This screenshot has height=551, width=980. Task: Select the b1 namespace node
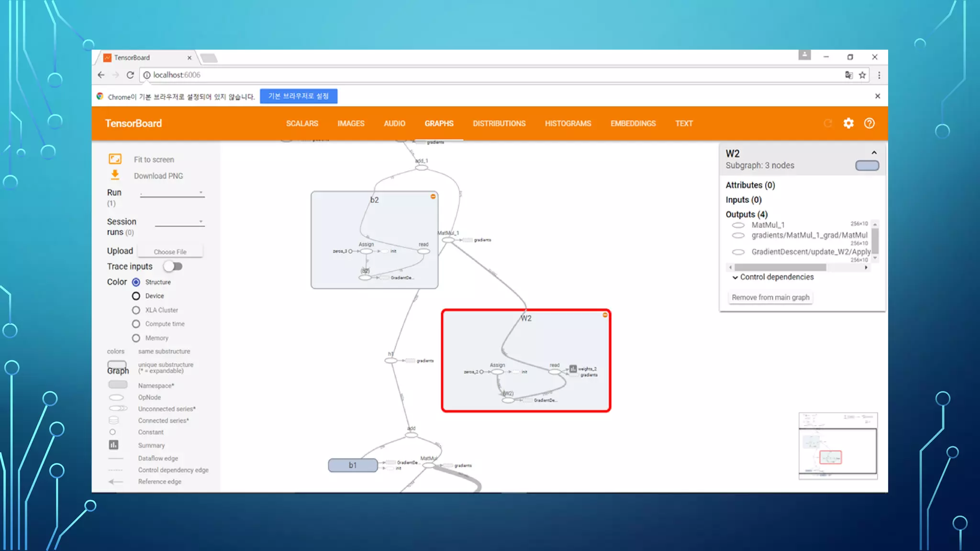pyautogui.click(x=353, y=465)
